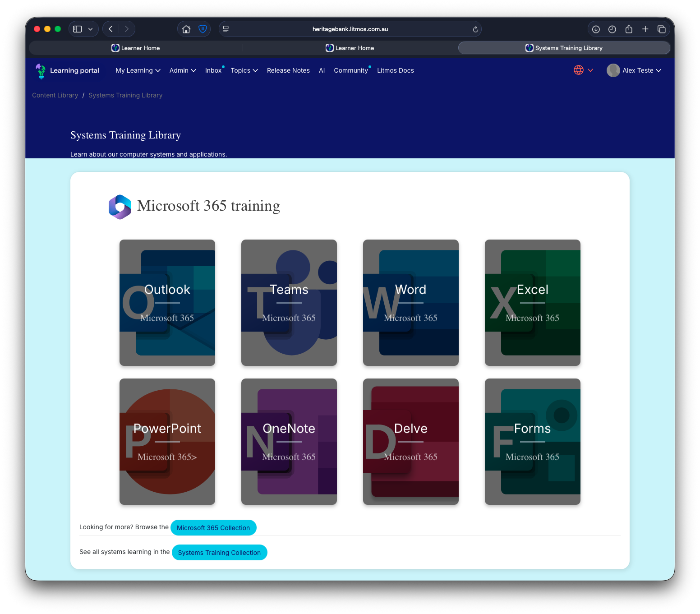Open the OneNote Microsoft 365 training tile

tap(289, 442)
